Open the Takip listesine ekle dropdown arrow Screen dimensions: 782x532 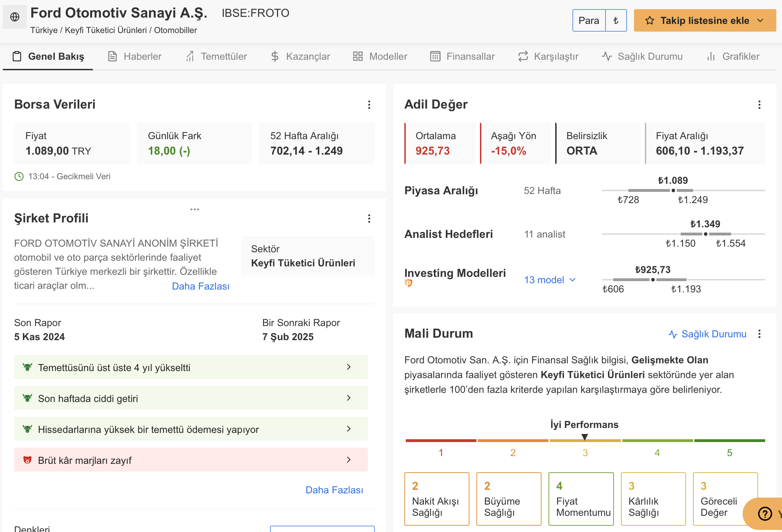point(760,21)
